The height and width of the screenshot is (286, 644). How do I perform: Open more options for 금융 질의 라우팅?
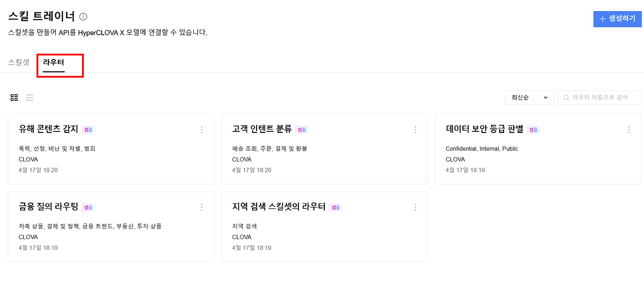(202, 207)
